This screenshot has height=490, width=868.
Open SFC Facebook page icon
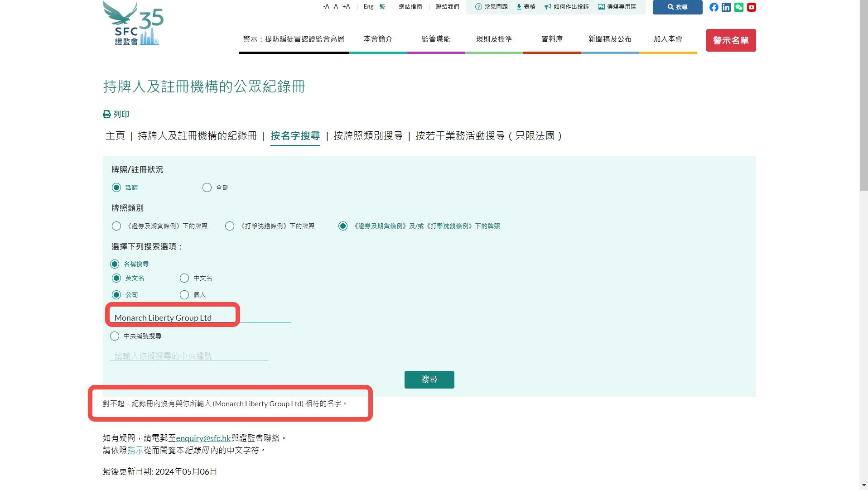pos(714,7)
